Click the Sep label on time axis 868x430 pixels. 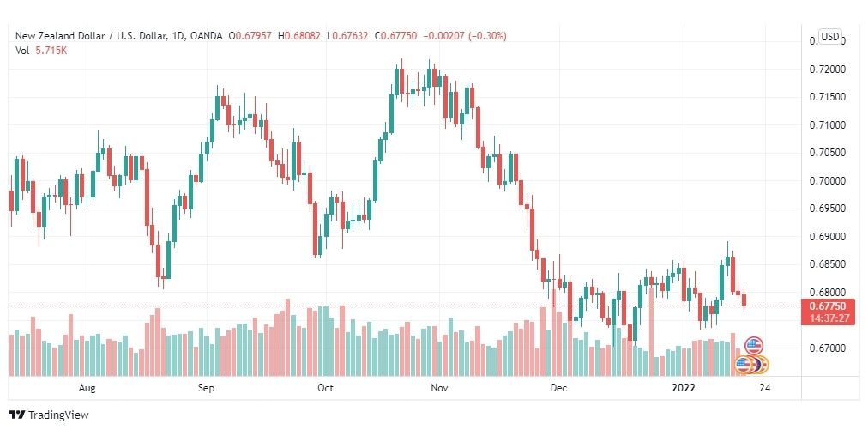(x=206, y=388)
